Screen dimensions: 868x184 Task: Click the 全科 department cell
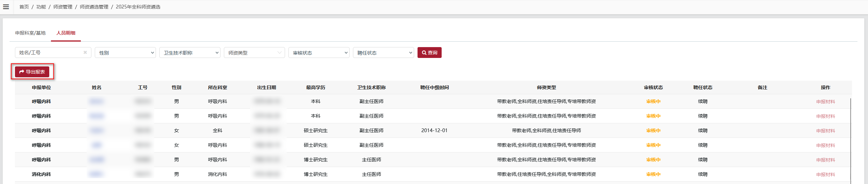217,130
